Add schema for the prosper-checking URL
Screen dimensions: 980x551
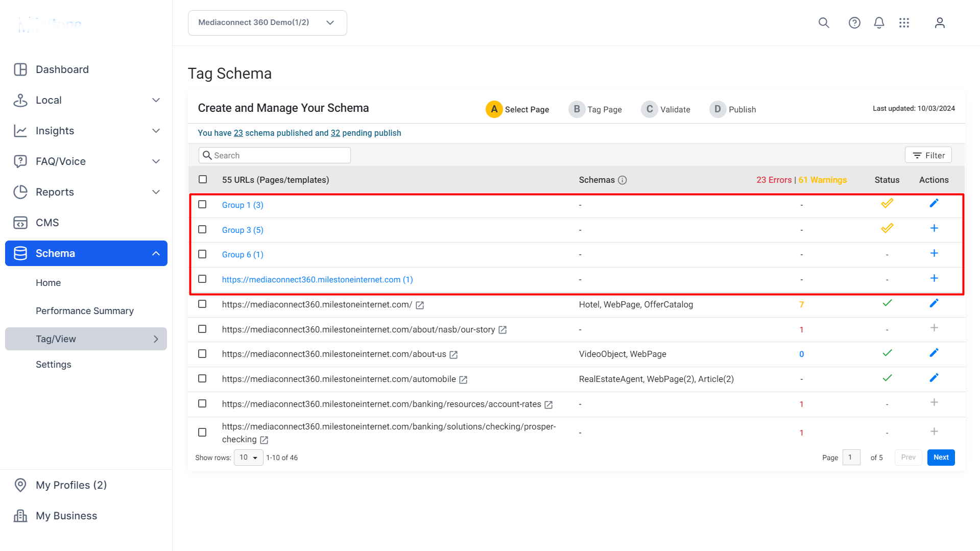coord(934,432)
